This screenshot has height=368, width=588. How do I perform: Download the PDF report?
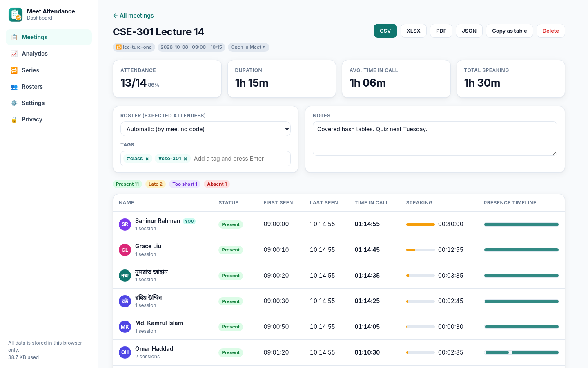click(441, 31)
